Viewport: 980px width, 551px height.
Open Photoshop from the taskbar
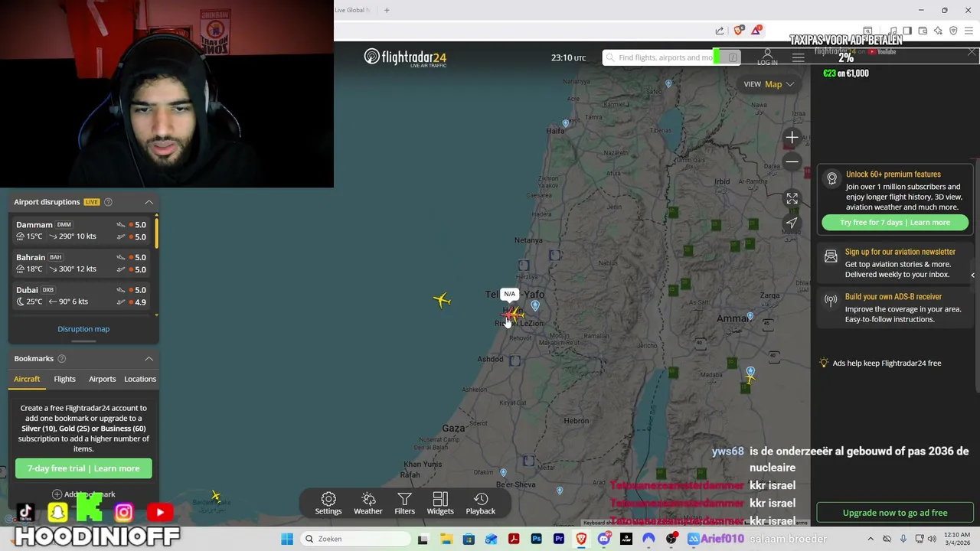(x=536, y=539)
